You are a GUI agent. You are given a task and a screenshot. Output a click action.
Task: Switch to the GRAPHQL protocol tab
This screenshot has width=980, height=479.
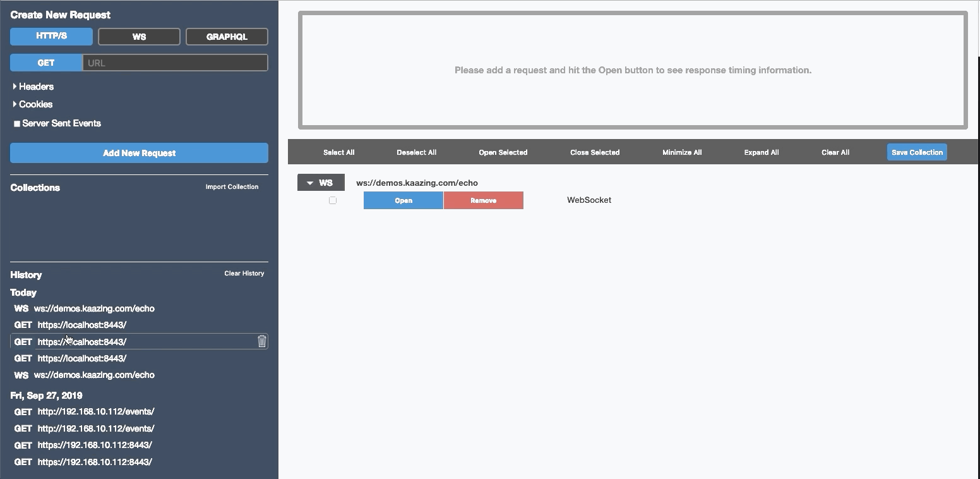227,37
